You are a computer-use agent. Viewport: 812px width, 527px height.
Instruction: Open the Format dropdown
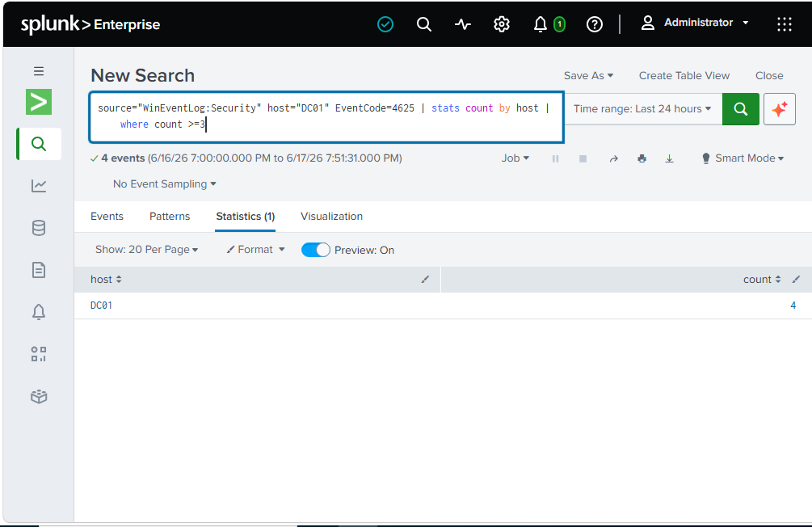(256, 250)
